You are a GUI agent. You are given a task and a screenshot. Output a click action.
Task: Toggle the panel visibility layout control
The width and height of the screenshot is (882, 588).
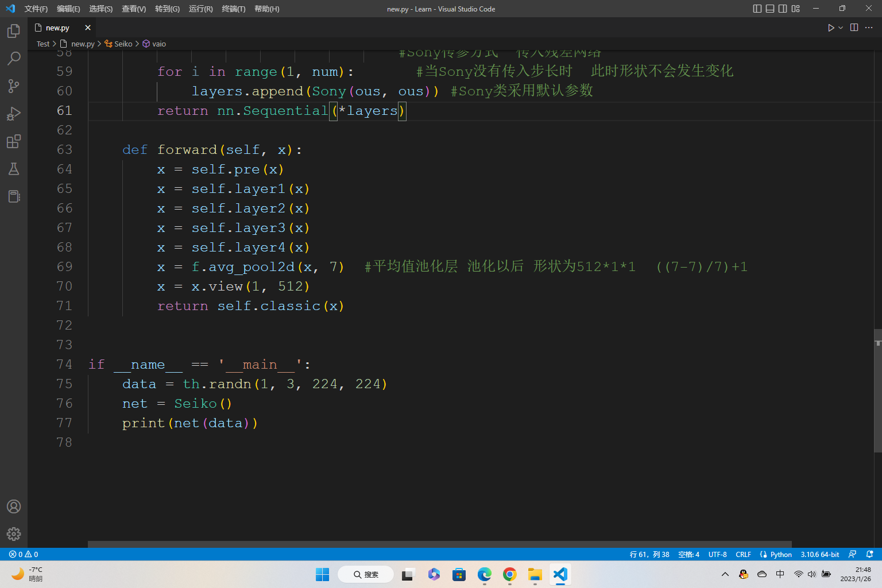pos(769,9)
